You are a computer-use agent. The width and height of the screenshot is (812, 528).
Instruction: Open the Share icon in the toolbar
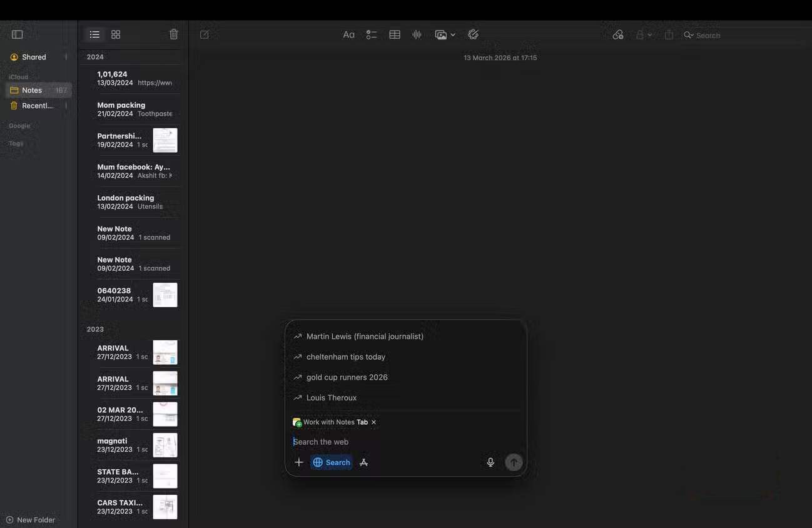click(x=668, y=35)
